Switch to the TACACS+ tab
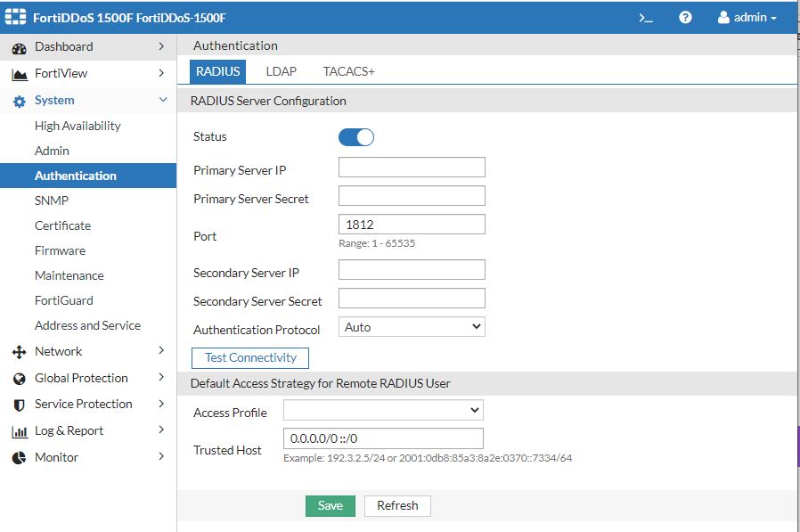800x532 pixels. click(x=349, y=71)
